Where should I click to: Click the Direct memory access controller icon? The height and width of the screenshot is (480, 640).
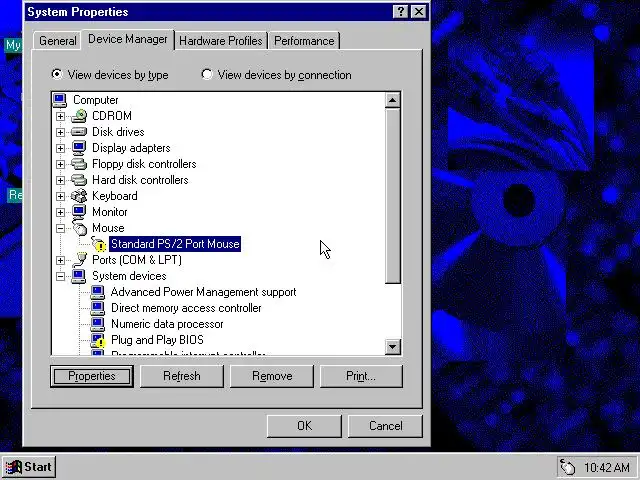click(x=98, y=308)
